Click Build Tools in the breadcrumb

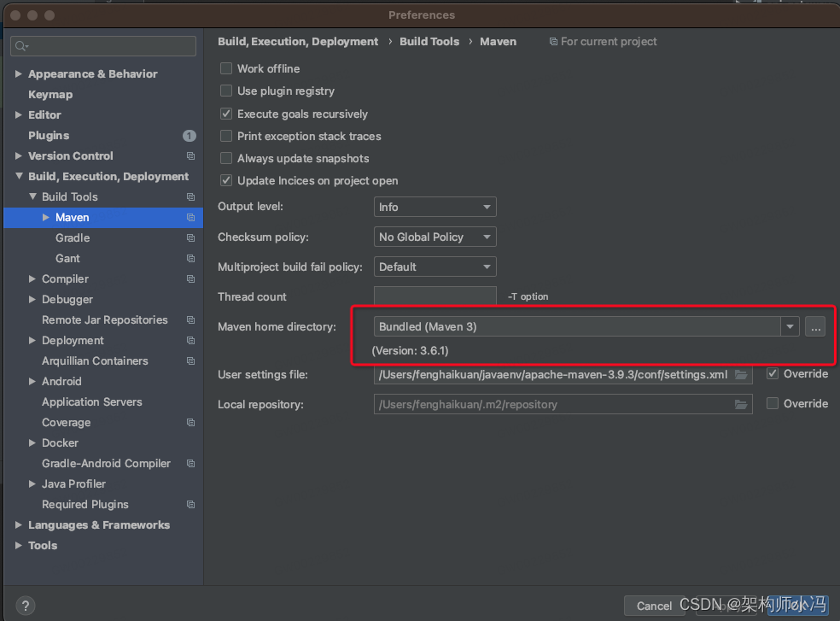pyautogui.click(x=429, y=41)
